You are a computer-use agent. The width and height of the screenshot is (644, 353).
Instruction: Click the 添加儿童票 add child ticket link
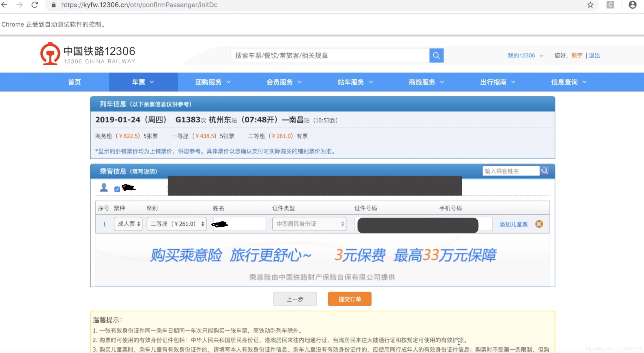click(513, 224)
